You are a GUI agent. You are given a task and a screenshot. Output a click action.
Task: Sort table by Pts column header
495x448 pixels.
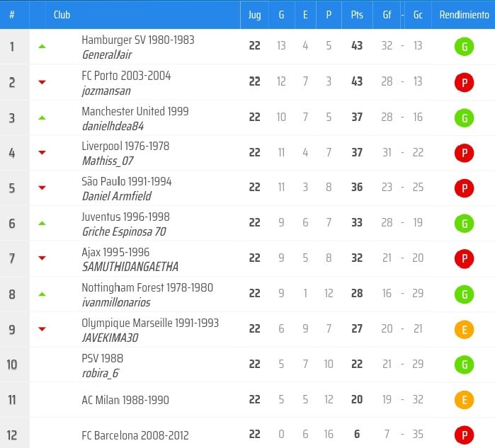(357, 15)
